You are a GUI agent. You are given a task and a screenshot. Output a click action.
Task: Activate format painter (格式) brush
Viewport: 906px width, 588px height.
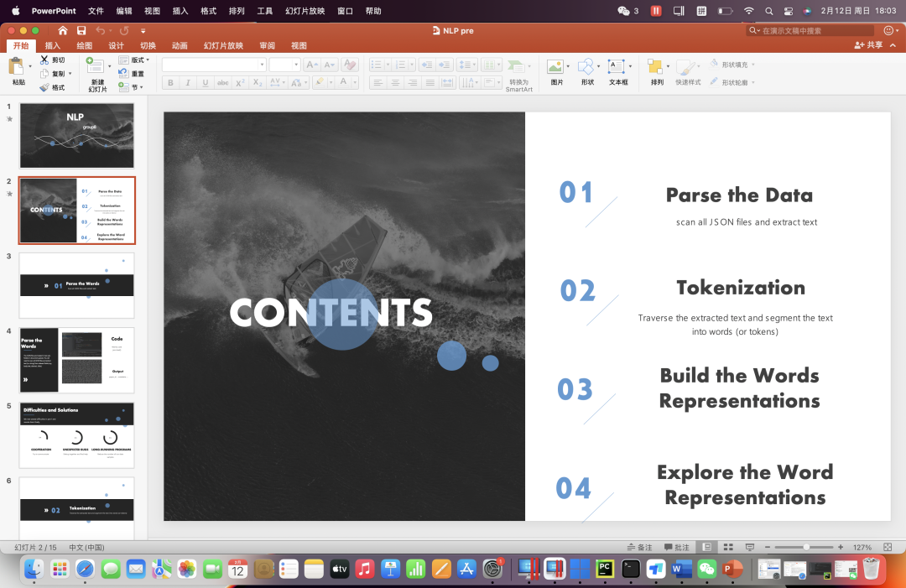tap(53, 87)
